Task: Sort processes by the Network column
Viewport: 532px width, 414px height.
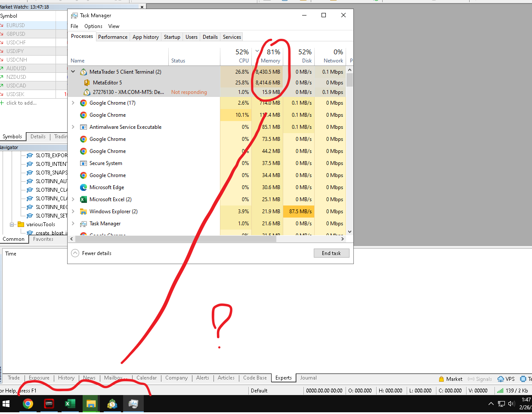Action: tap(330, 56)
